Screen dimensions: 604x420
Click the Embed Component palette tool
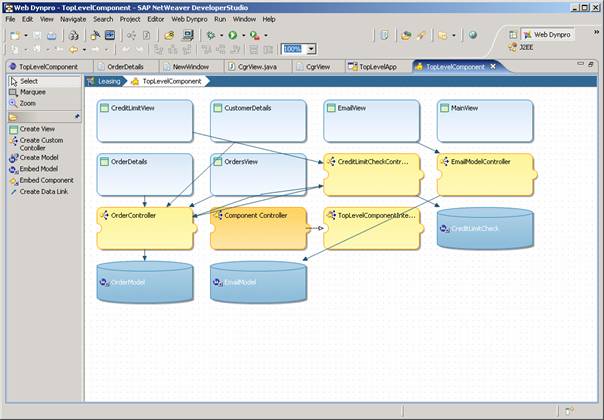click(x=45, y=180)
